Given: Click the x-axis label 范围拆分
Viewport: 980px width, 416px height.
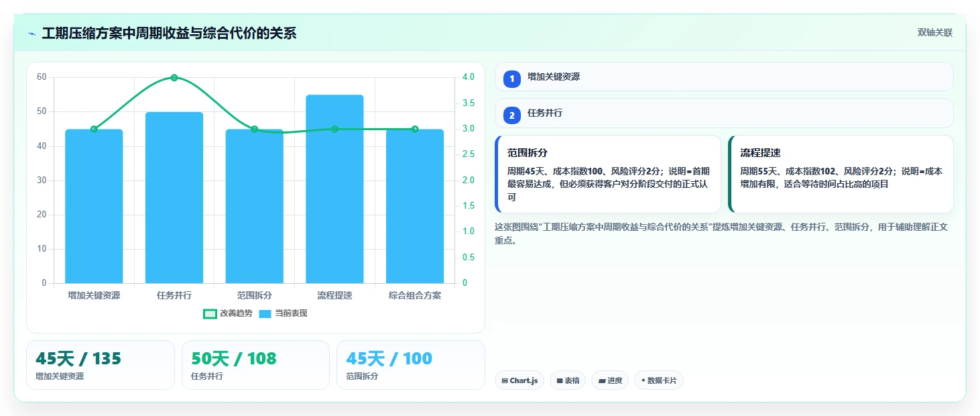Looking at the screenshot, I should click(254, 295).
